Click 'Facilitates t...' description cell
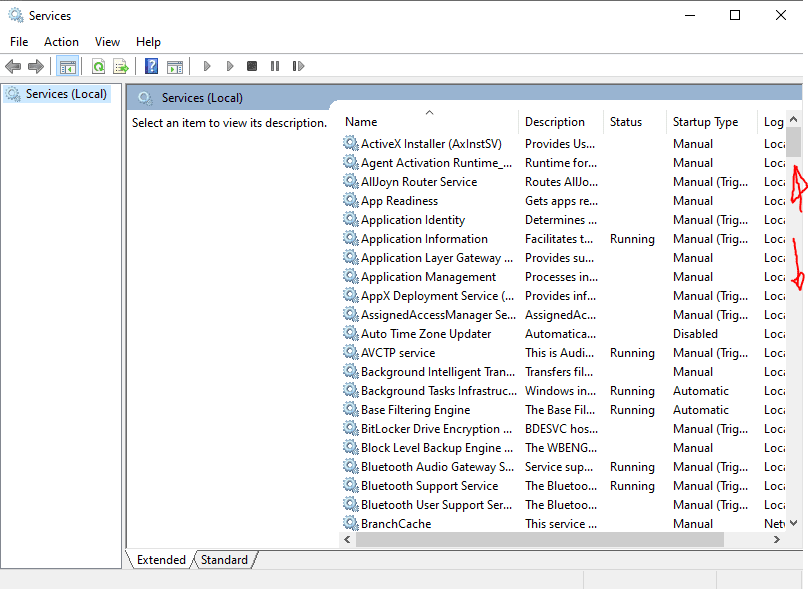Image resolution: width=808 pixels, height=589 pixels. click(x=559, y=239)
